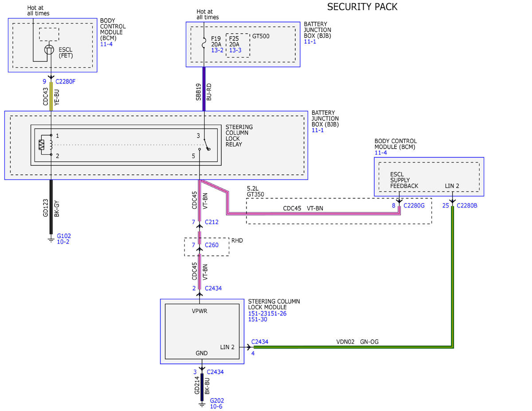Select the VDN02 GN-OG wire label
The height and width of the screenshot is (411, 532).
pos(357,342)
